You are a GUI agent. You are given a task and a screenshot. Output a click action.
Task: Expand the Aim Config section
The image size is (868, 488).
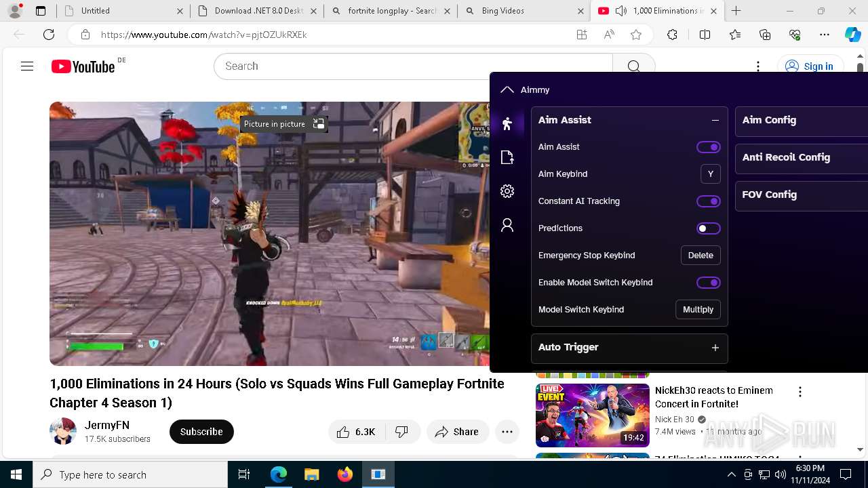point(802,121)
